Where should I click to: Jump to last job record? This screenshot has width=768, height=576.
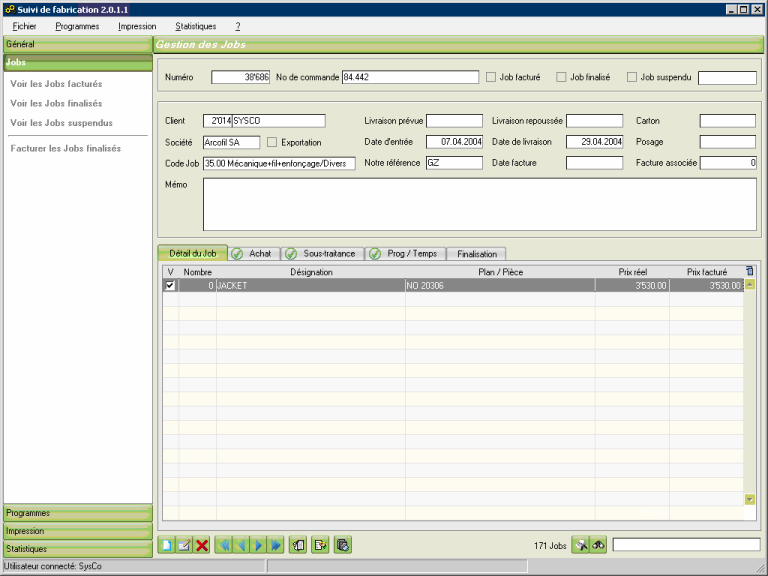[x=276, y=545]
